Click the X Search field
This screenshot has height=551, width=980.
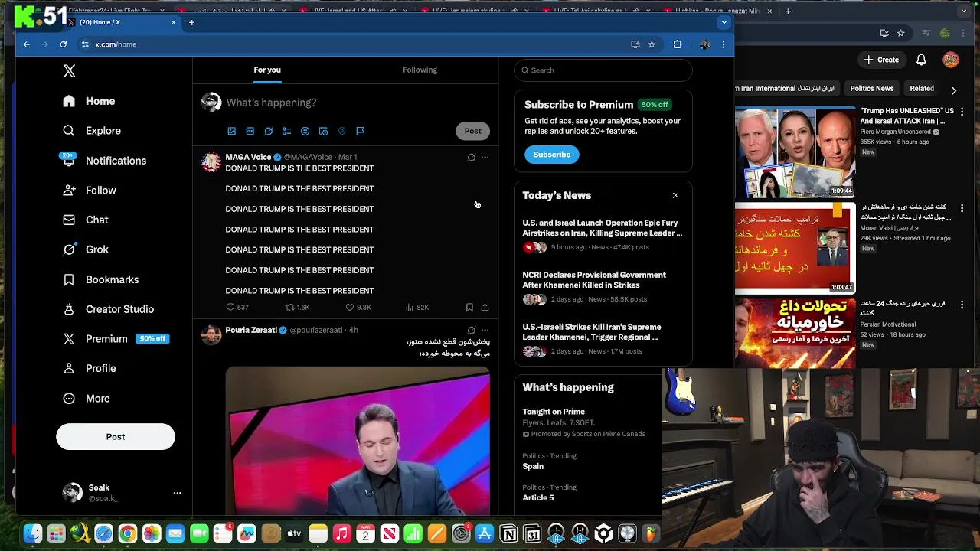[x=603, y=70]
